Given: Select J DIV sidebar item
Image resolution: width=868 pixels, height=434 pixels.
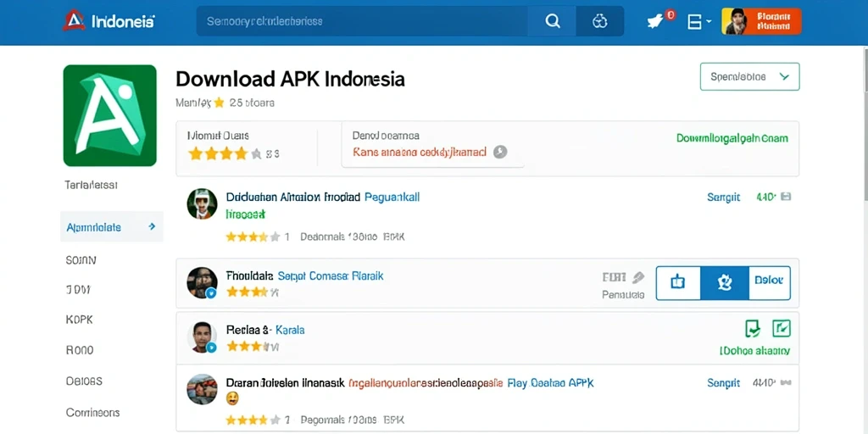Looking at the screenshot, I should [78, 290].
